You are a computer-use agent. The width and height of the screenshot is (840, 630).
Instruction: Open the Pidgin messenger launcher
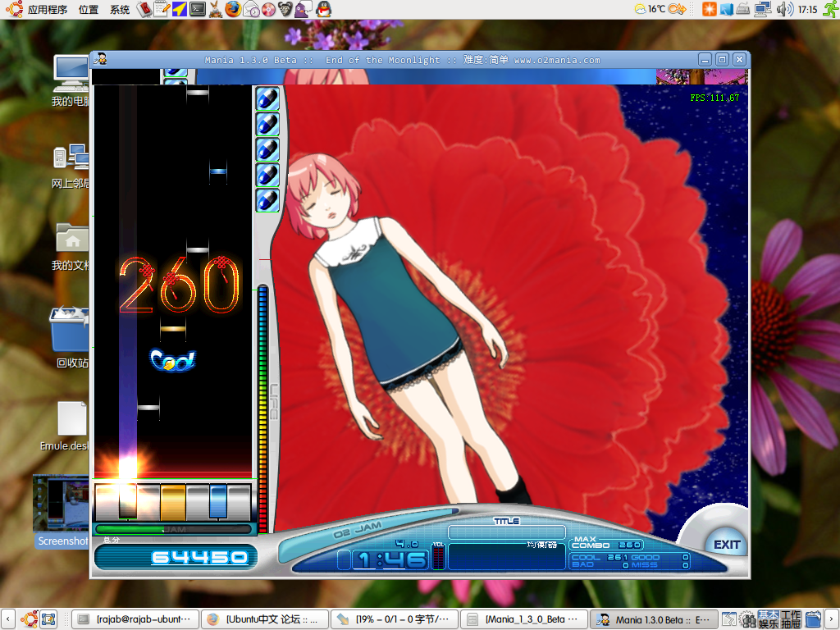pos(304,9)
